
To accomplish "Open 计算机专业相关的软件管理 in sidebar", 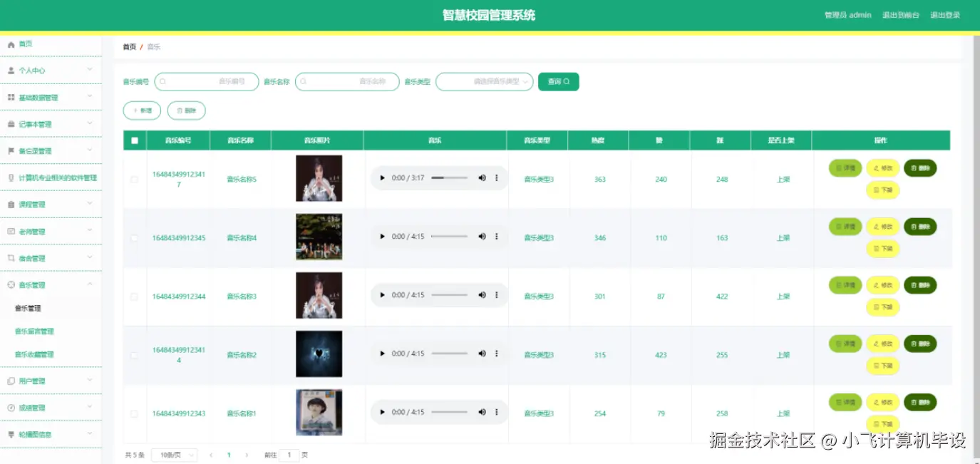I will (51, 177).
